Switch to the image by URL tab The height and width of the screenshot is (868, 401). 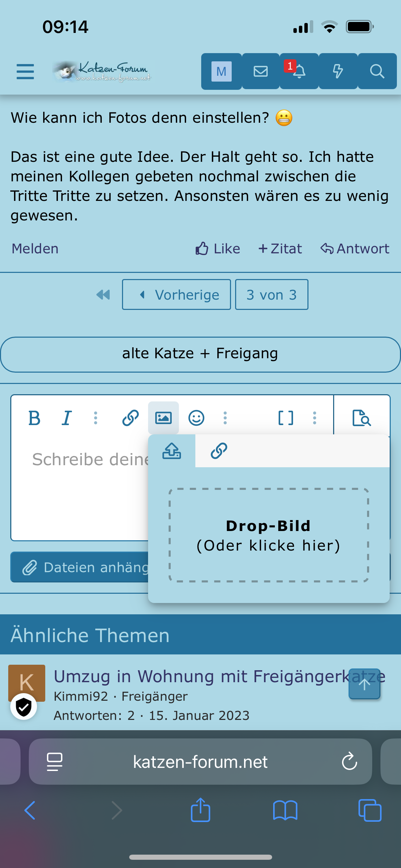[x=219, y=451]
